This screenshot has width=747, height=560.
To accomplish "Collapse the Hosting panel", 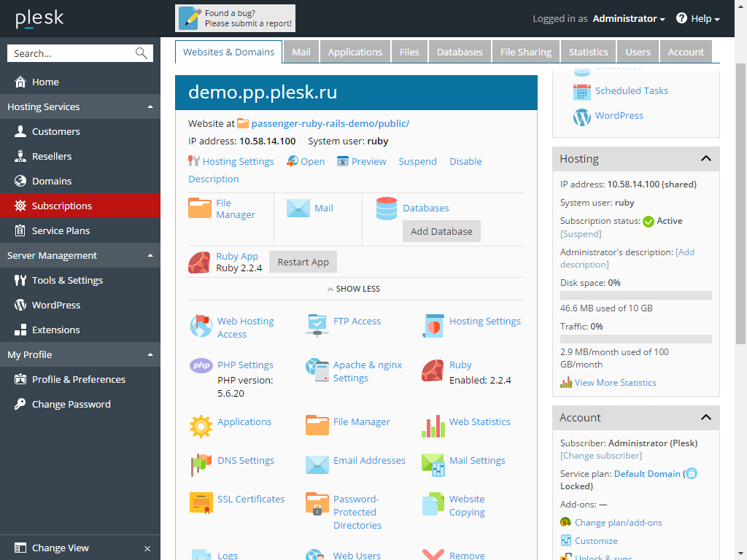I will (705, 159).
